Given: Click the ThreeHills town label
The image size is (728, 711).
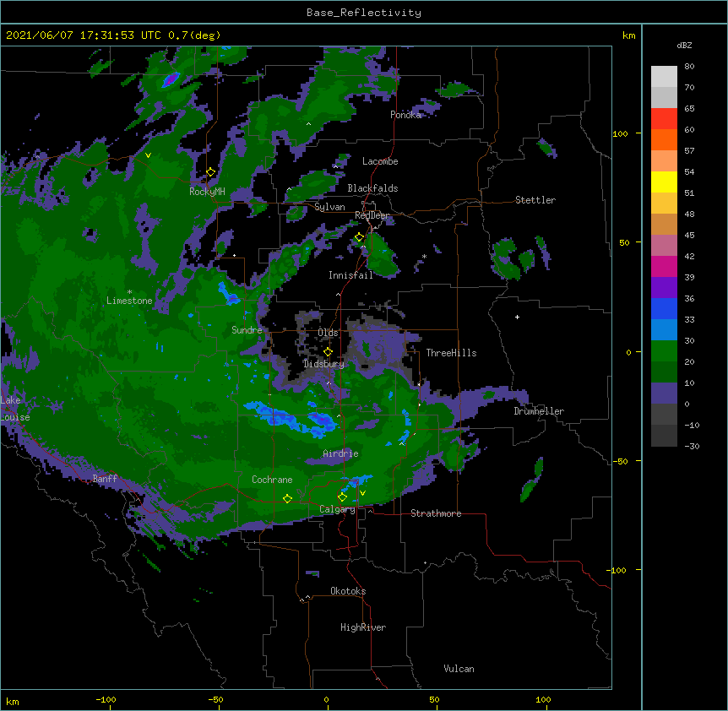Looking at the screenshot, I should [x=451, y=353].
